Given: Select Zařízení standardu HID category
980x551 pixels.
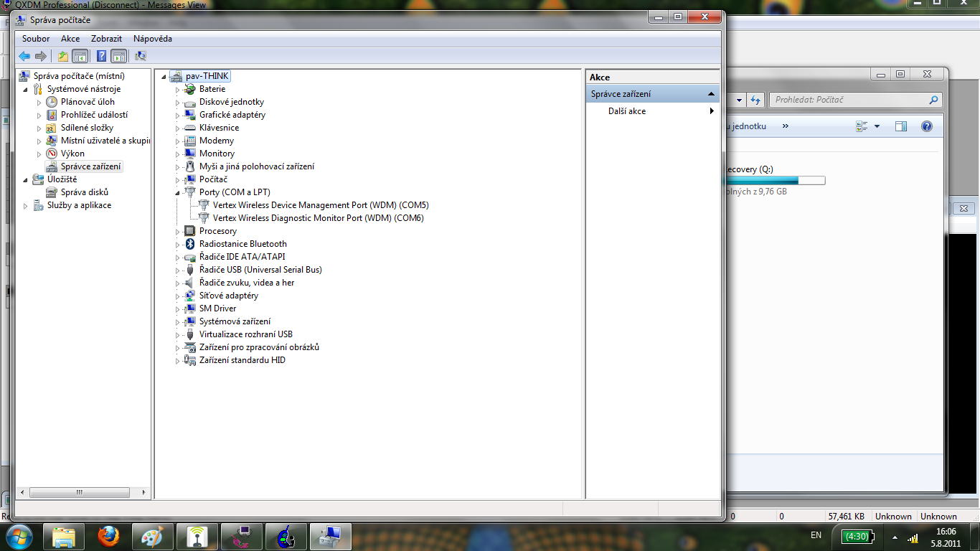Looking at the screenshot, I should point(242,360).
